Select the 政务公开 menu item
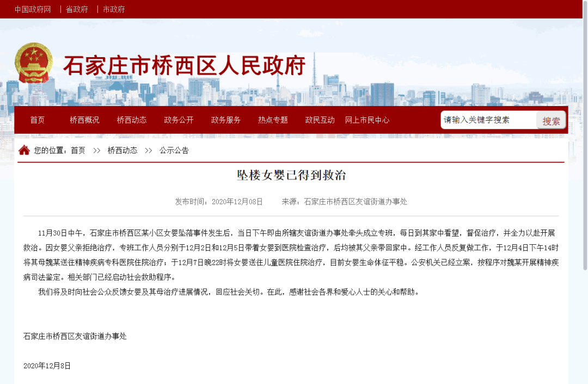 click(179, 120)
